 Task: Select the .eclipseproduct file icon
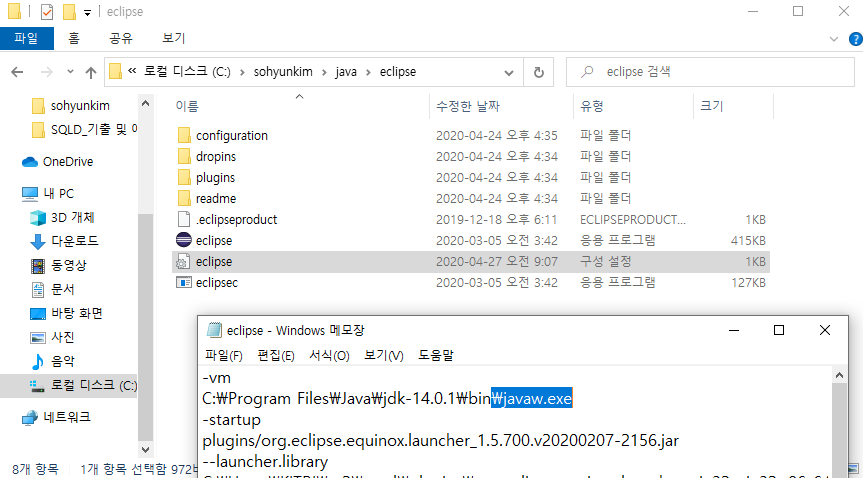click(184, 219)
